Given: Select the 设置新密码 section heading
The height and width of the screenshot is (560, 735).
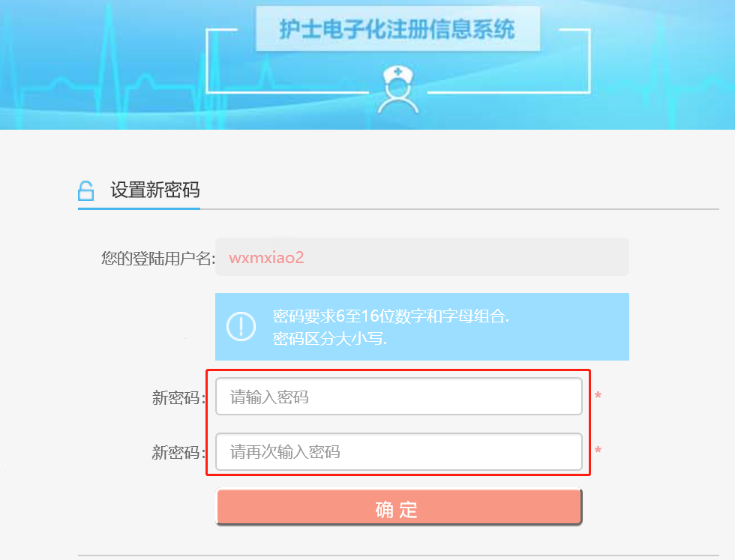Looking at the screenshot, I should (155, 190).
